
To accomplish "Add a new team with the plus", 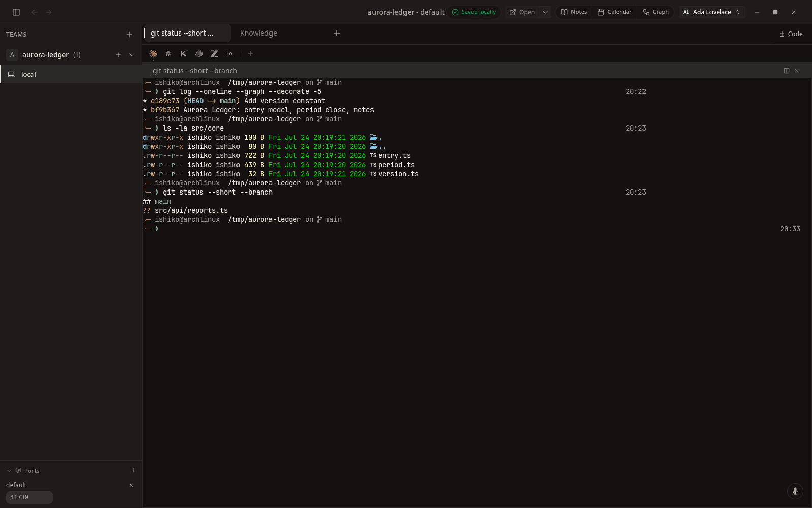I will point(129,35).
